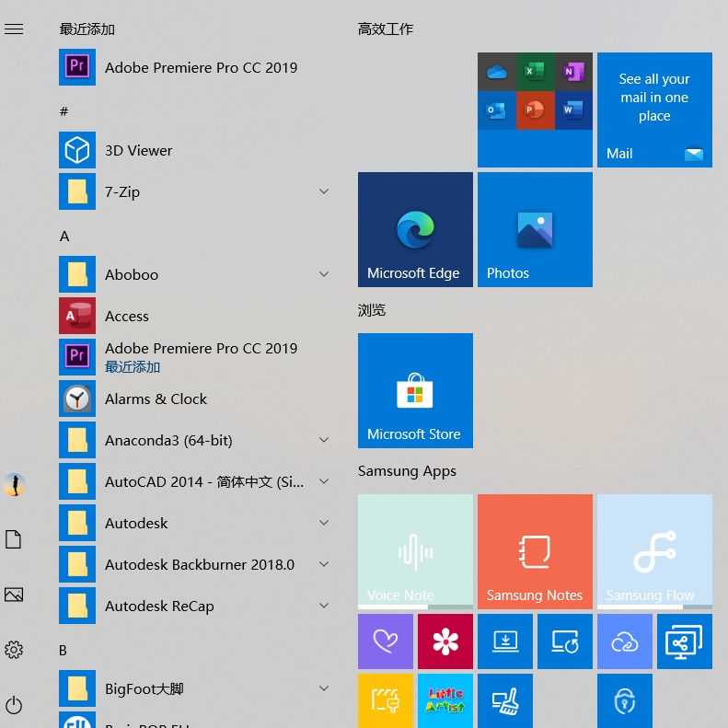This screenshot has width=728, height=728.
Task: Open the cloud link tile
Action: (x=625, y=641)
